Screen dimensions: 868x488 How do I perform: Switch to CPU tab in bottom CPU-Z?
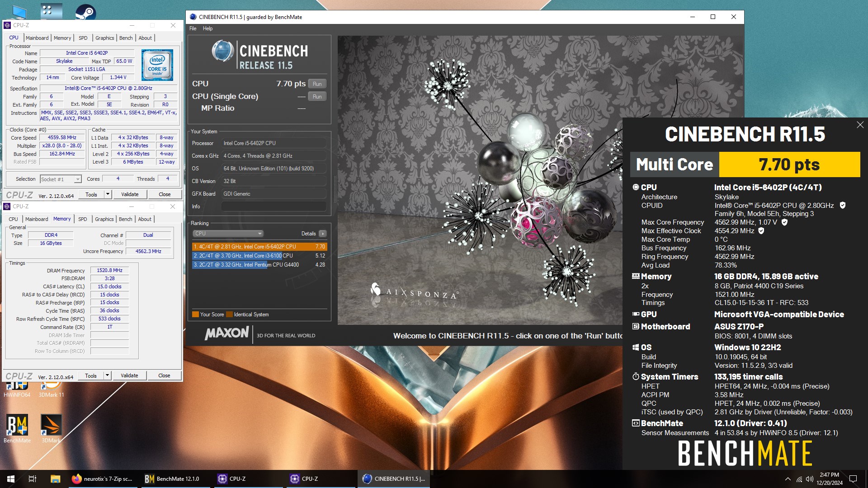pyautogui.click(x=14, y=219)
